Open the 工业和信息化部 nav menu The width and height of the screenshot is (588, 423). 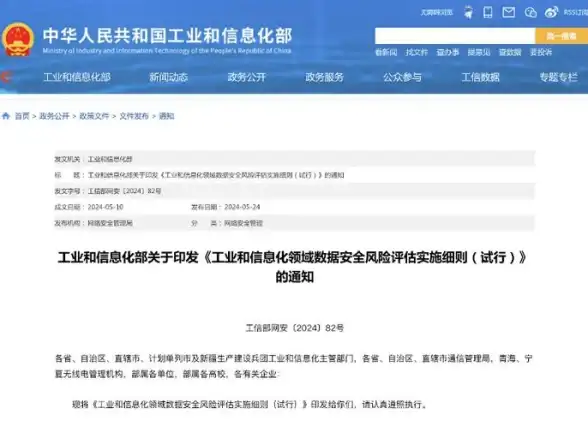tap(77, 77)
